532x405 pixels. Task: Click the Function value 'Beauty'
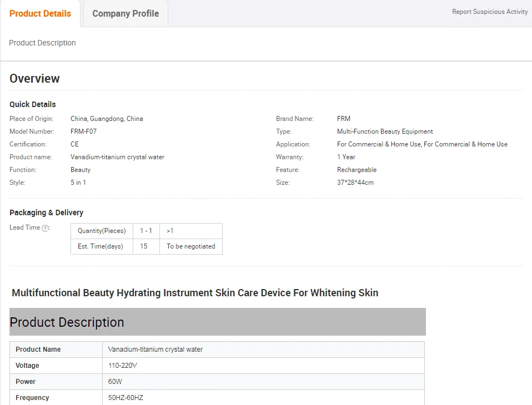(x=81, y=170)
